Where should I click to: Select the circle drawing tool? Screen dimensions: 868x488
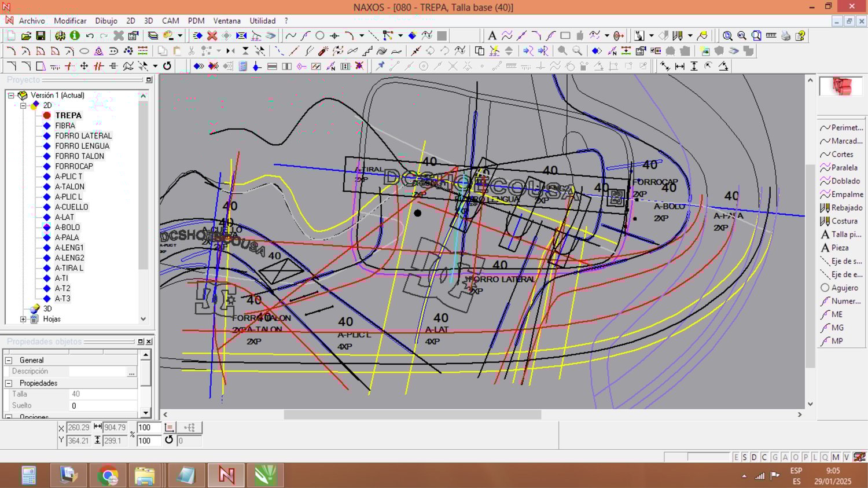[319, 36]
